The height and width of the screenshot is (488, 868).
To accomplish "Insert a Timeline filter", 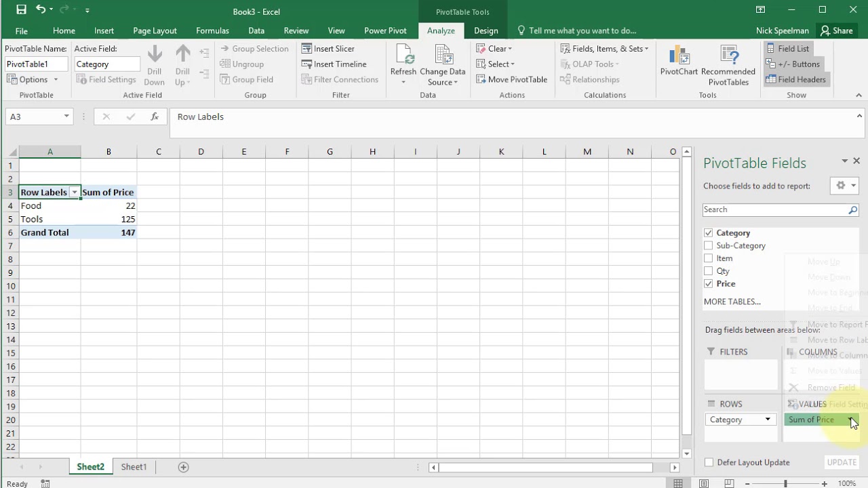I will coord(334,64).
